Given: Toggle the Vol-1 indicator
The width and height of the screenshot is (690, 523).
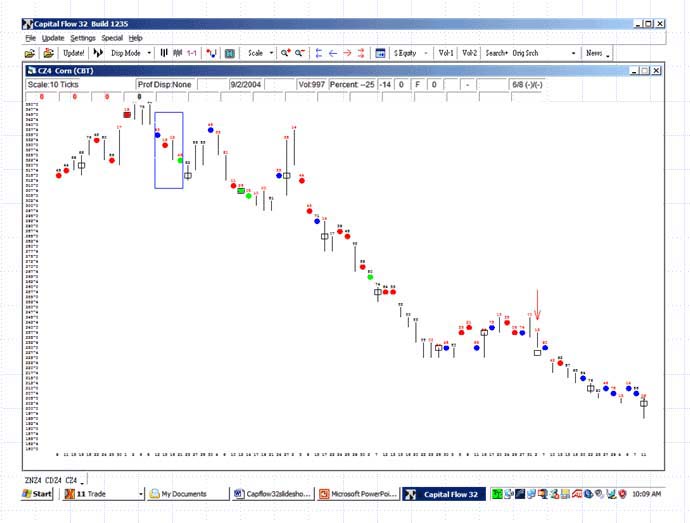Looking at the screenshot, I should [446, 52].
